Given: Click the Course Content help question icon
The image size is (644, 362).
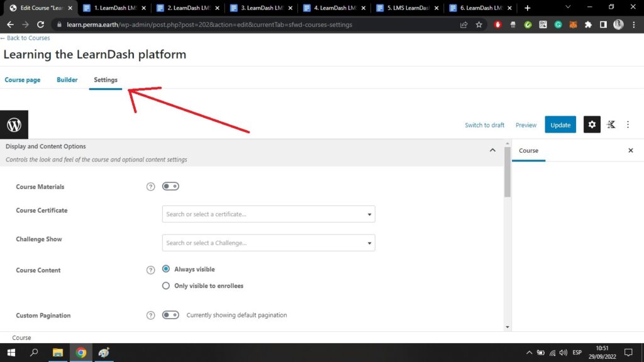Looking at the screenshot, I should click(x=150, y=270).
